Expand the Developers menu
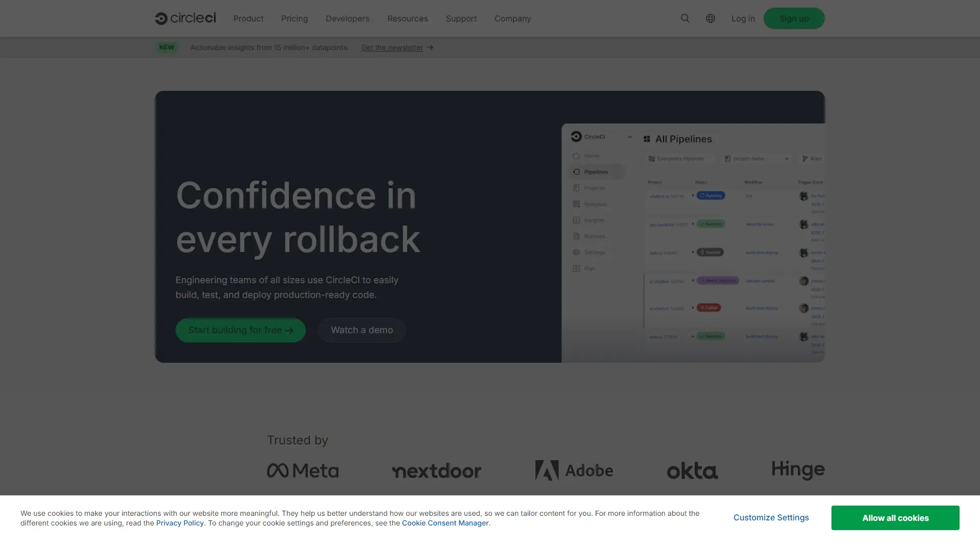The image size is (980, 551). (x=347, y=18)
